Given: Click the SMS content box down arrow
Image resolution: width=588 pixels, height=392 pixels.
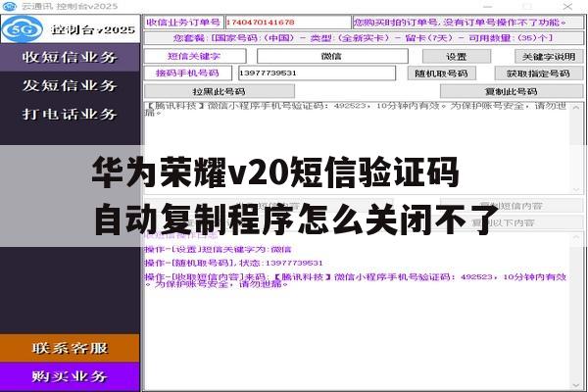Looking at the screenshot, I should click(576, 190).
